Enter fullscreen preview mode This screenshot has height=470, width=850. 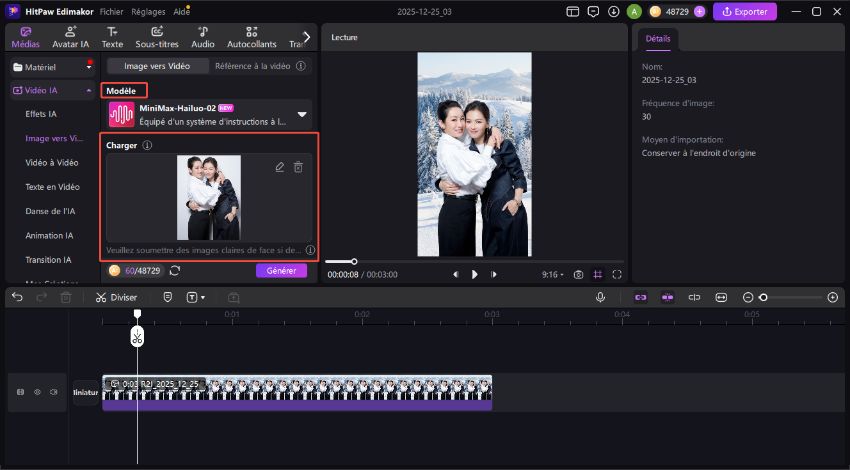617,274
